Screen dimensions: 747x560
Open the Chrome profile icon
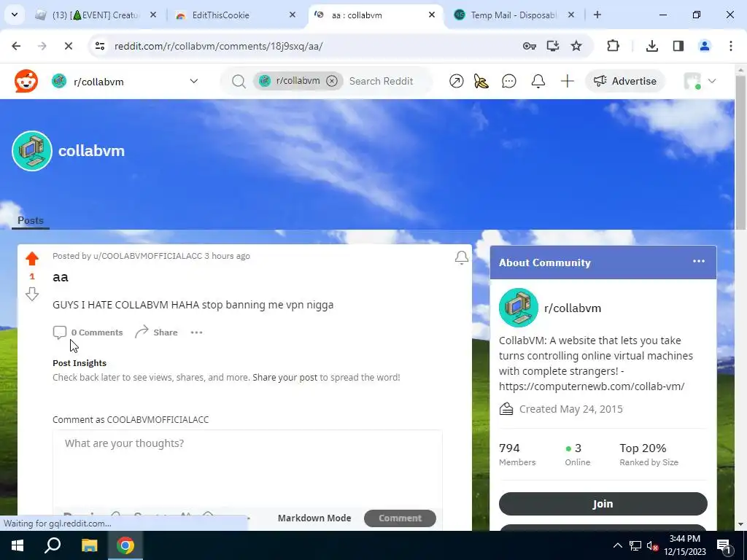(x=704, y=46)
